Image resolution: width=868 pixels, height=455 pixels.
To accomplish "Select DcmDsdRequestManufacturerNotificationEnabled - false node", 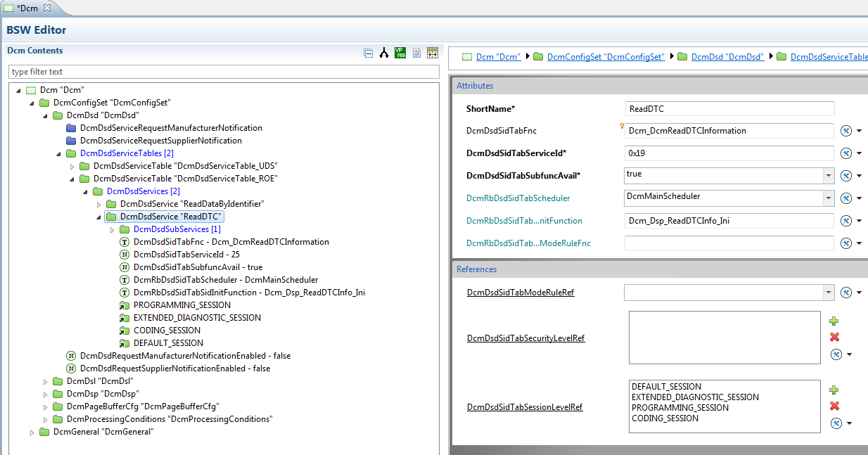I will [178, 356].
